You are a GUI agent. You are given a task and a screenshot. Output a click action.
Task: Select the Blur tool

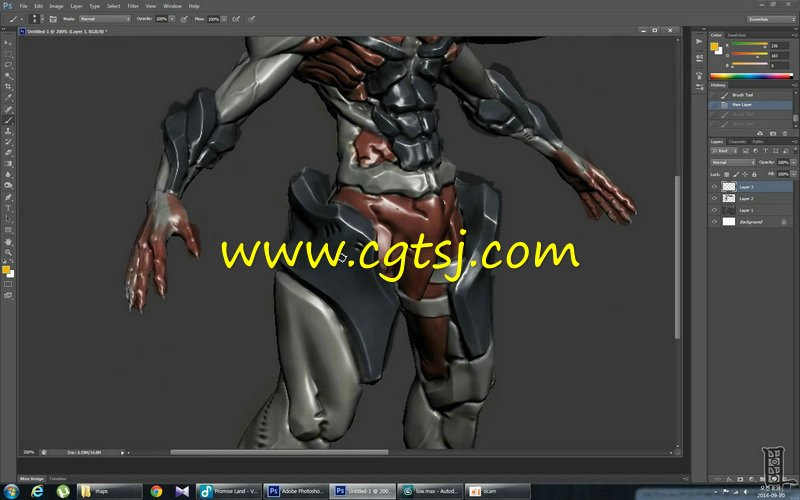click(8, 174)
